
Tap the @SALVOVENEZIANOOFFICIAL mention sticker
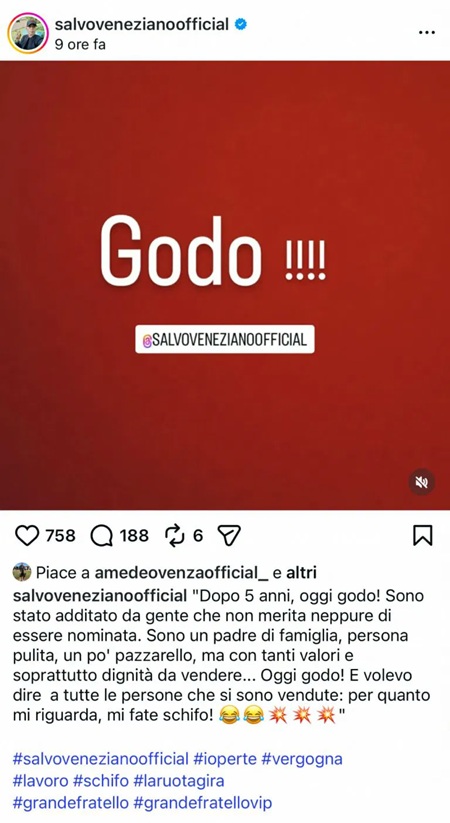click(x=225, y=340)
